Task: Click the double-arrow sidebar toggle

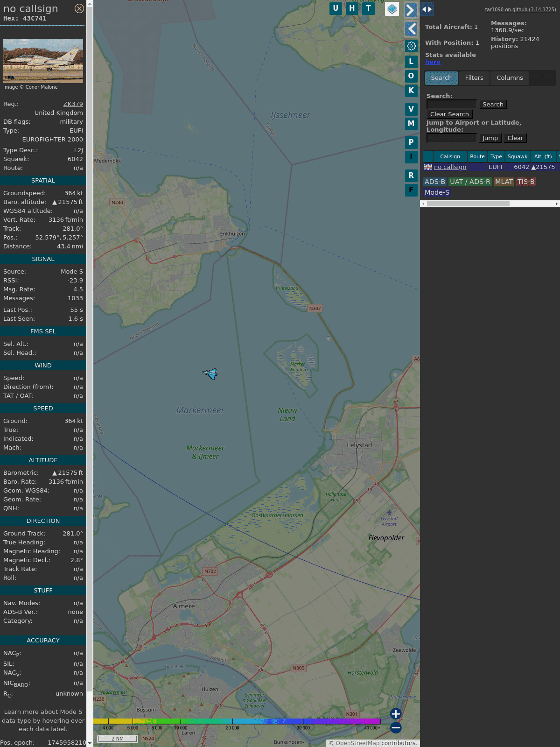Action: (x=427, y=9)
